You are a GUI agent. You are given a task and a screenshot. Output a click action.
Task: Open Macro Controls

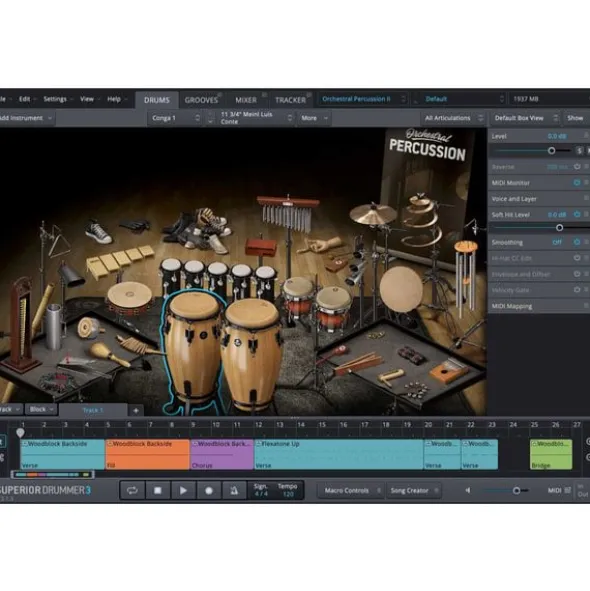(x=350, y=490)
